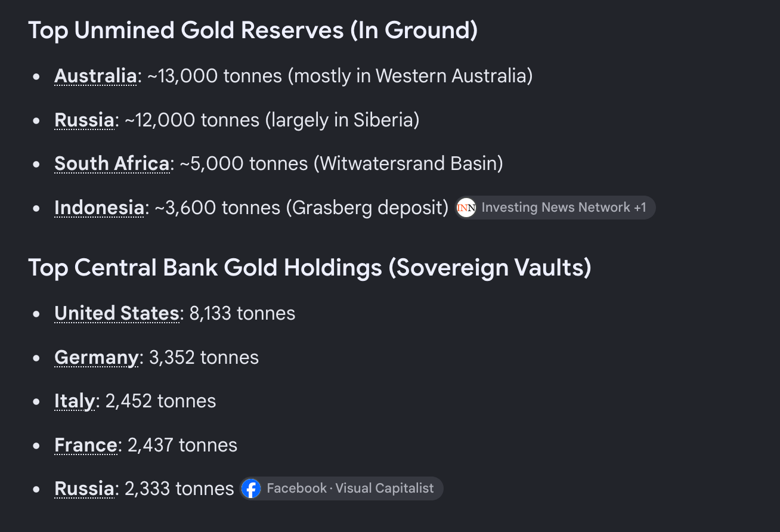Click the Facebook logo icon

pos(251,488)
